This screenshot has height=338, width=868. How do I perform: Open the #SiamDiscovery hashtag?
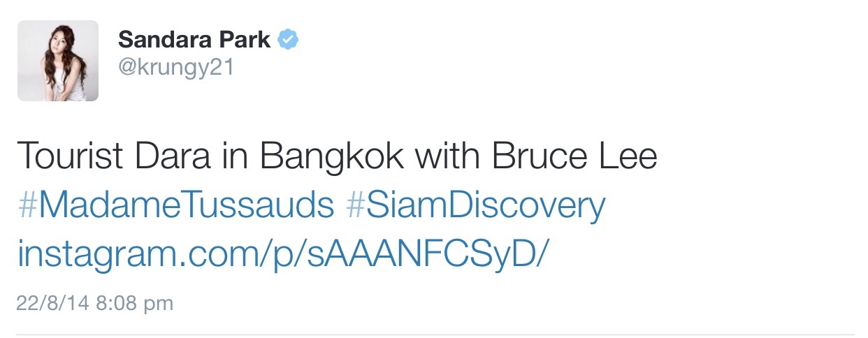coord(476,206)
